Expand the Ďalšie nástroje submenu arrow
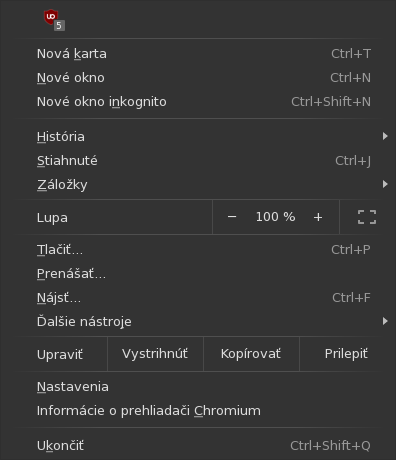This screenshot has height=460, width=396. [385, 321]
